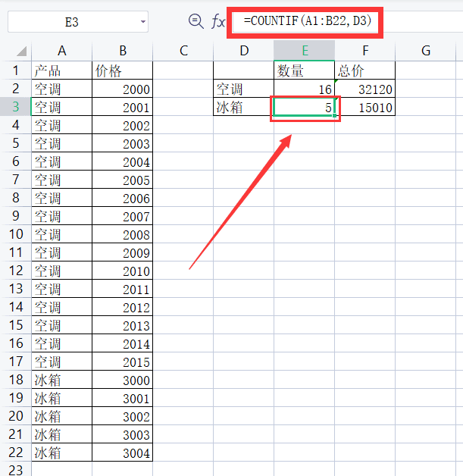
Task: Click cell E3 with value 5
Action: pyautogui.click(x=305, y=107)
